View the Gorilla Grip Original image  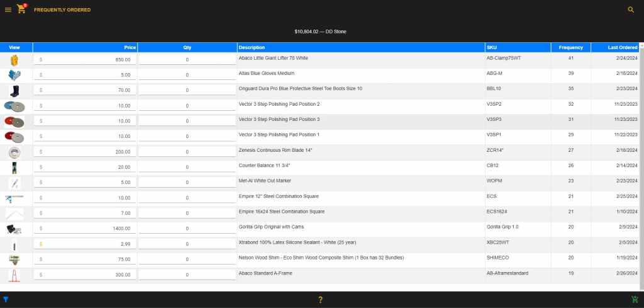[15, 229]
